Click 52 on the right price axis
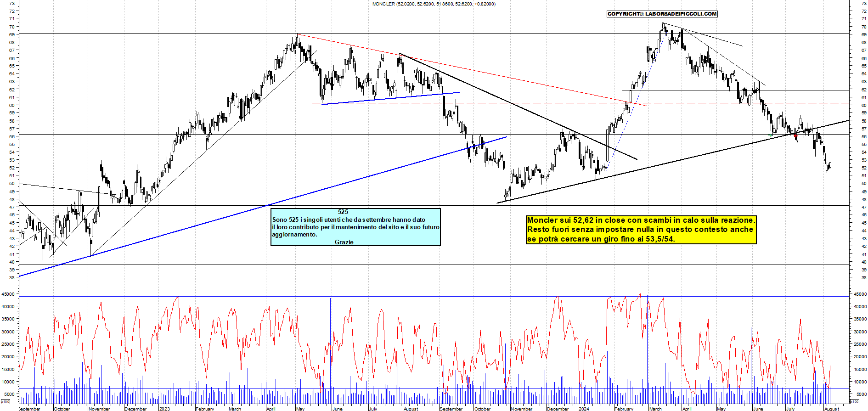 (x=864, y=168)
